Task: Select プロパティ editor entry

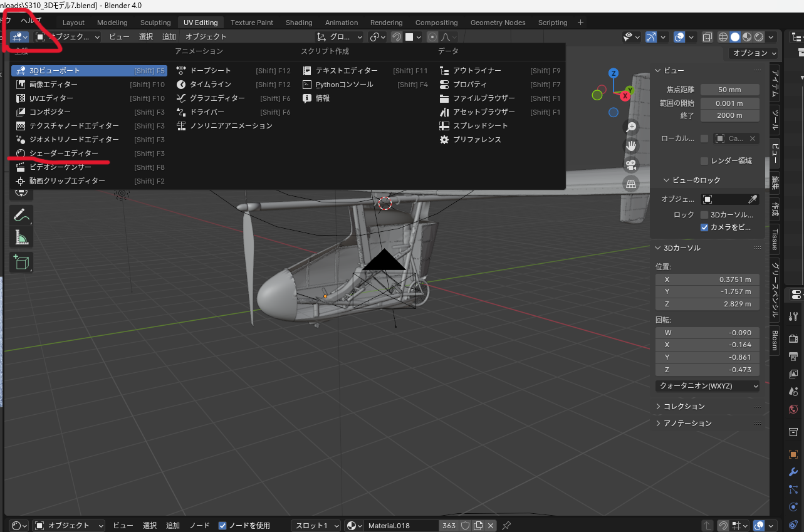Action: click(x=499, y=85)
